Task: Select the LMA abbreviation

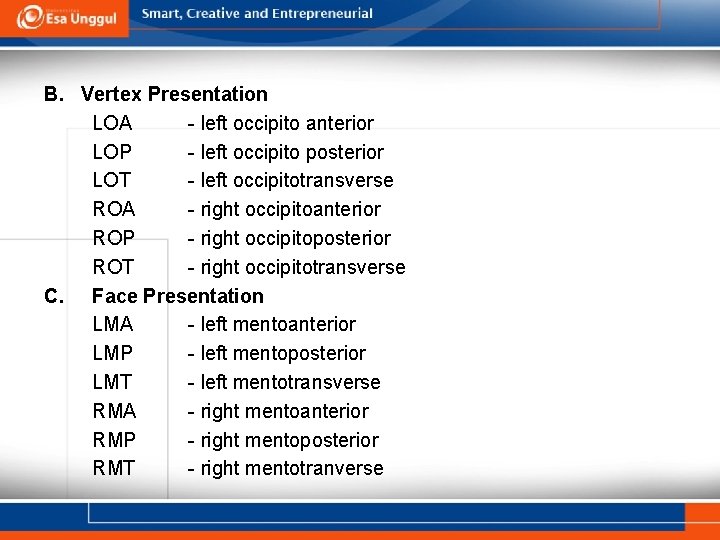Action: [x=113, y=324]
